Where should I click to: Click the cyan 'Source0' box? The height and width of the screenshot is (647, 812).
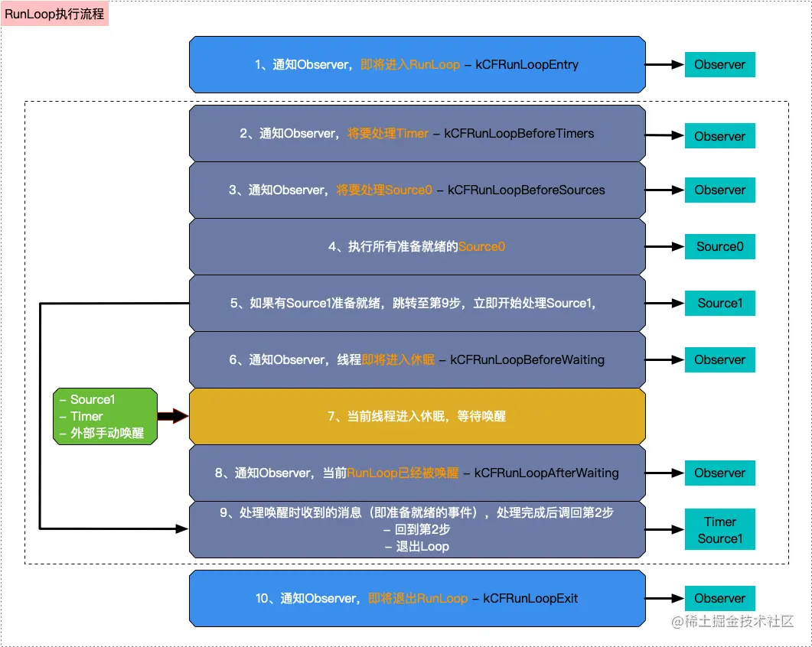coord(720,246)
